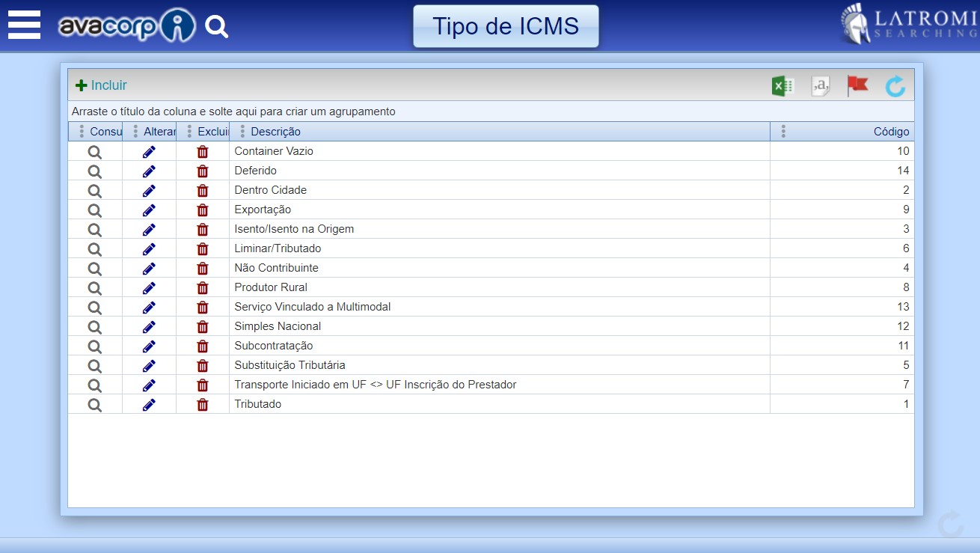This screenshot has width=980, height=553.
Task: Open Código column options menu
Action: [783, 132]
